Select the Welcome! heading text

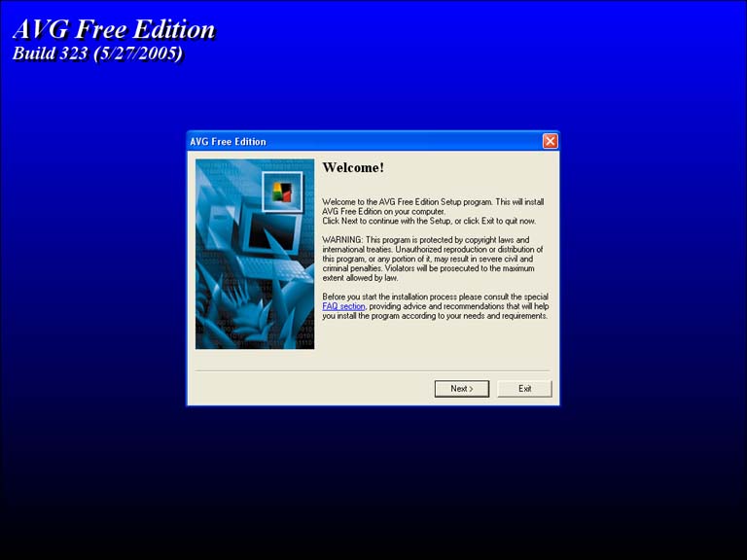(353, 168)
